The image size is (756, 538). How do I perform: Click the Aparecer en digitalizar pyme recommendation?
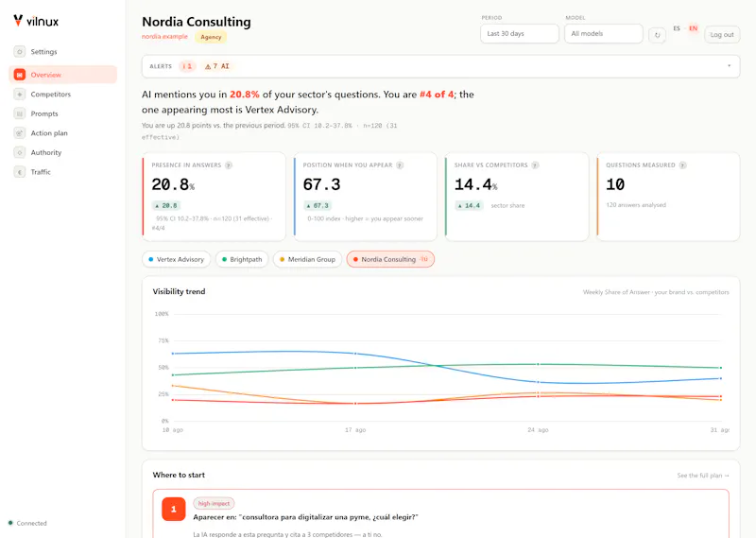click(x=305, y=517)
